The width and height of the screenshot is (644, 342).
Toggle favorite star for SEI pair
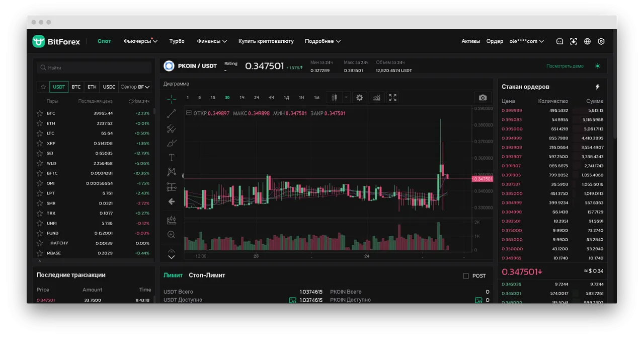(40, 153)
